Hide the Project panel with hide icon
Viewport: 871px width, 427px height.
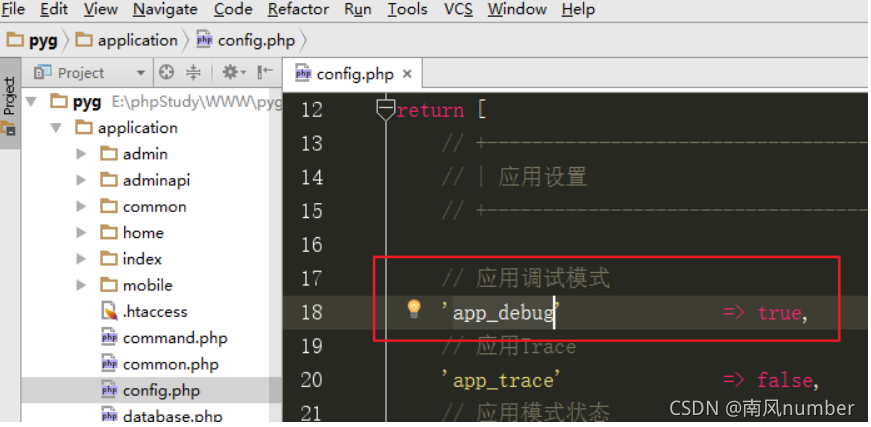[x=265, y=72]
